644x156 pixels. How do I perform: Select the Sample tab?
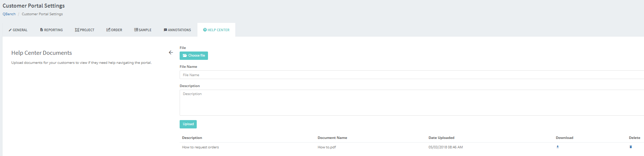pos(143,30)
